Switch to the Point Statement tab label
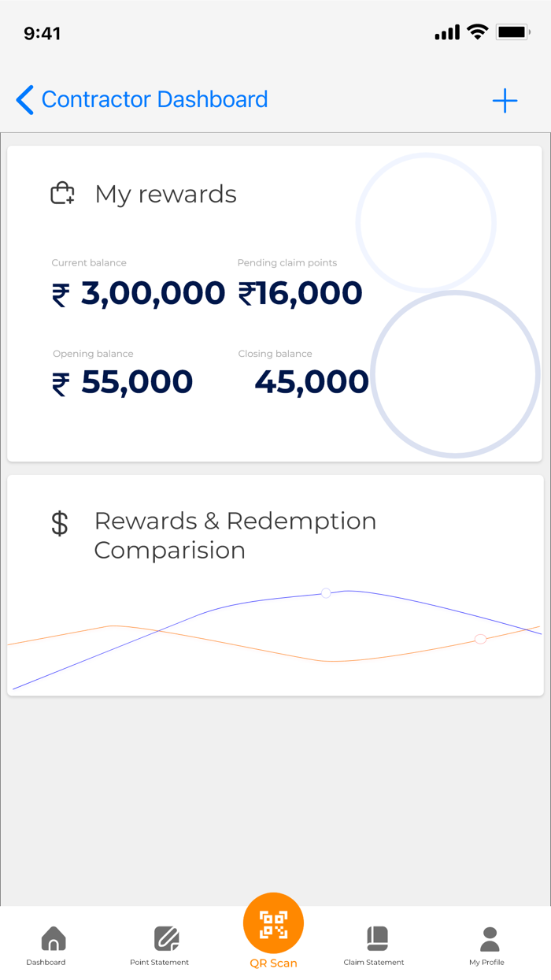Screen dimensions: 551x980 159,963
